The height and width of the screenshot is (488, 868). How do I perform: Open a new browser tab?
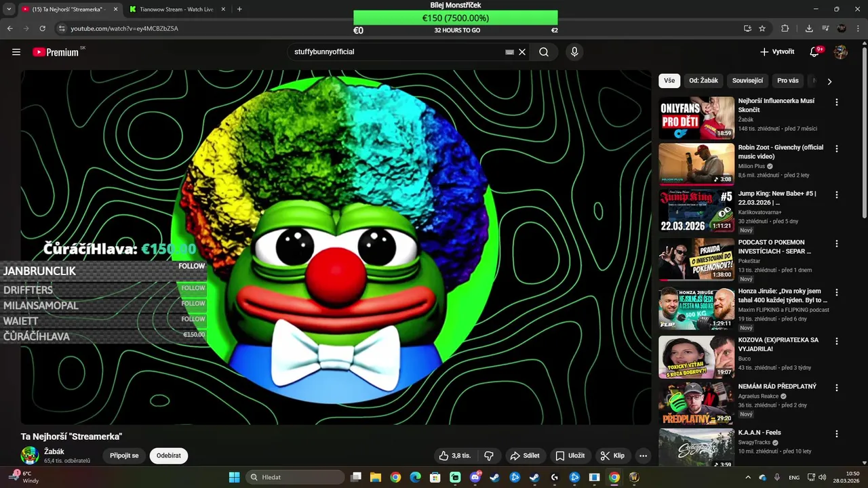pyautogui.click(x=239, y=9)
